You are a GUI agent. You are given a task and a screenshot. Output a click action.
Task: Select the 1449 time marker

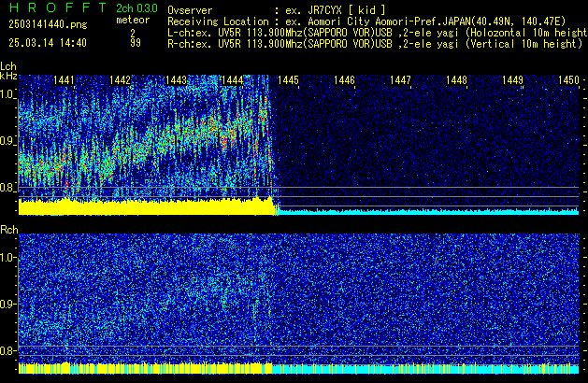coord(512,80)
